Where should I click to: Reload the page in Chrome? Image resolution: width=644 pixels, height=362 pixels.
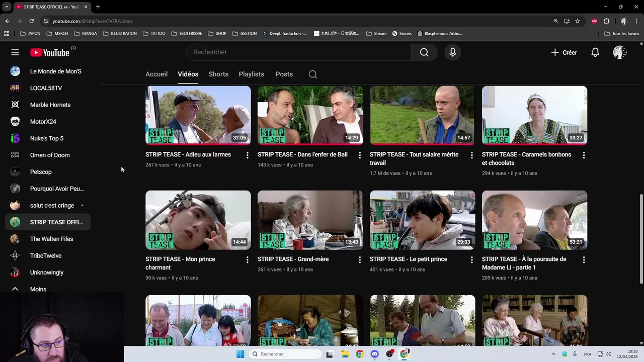(31, 21)
